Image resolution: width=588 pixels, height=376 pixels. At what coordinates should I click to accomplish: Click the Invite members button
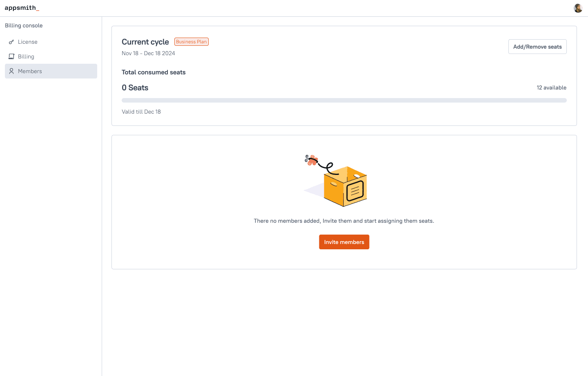pyautogui.click(x=344, y=242)
